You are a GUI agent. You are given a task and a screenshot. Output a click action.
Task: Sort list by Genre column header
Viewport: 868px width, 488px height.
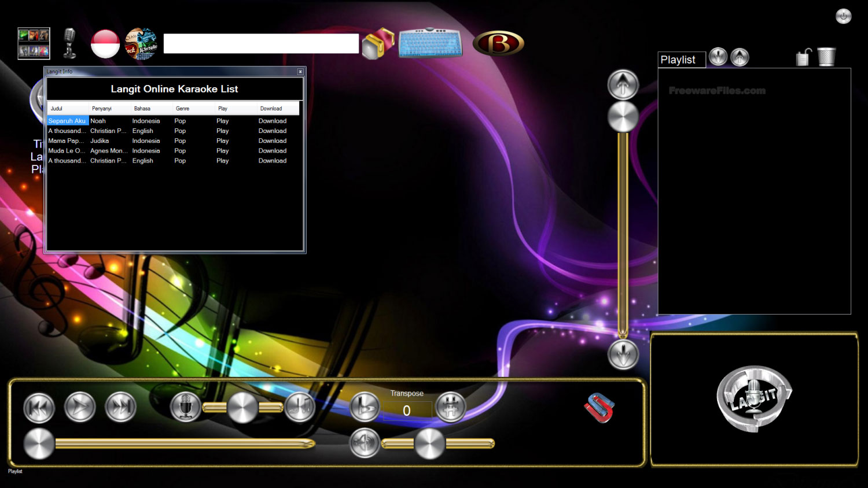(194, 108)
